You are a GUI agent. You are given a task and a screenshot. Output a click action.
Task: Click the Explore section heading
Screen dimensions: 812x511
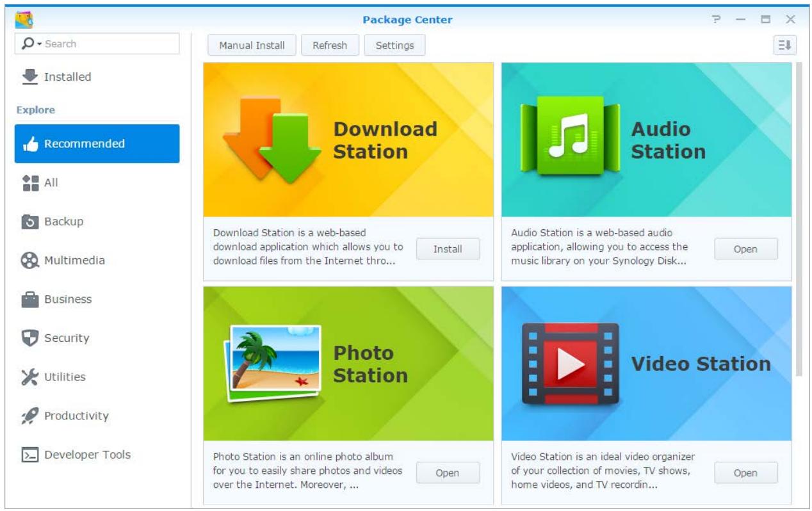click(x=36, y=110)
